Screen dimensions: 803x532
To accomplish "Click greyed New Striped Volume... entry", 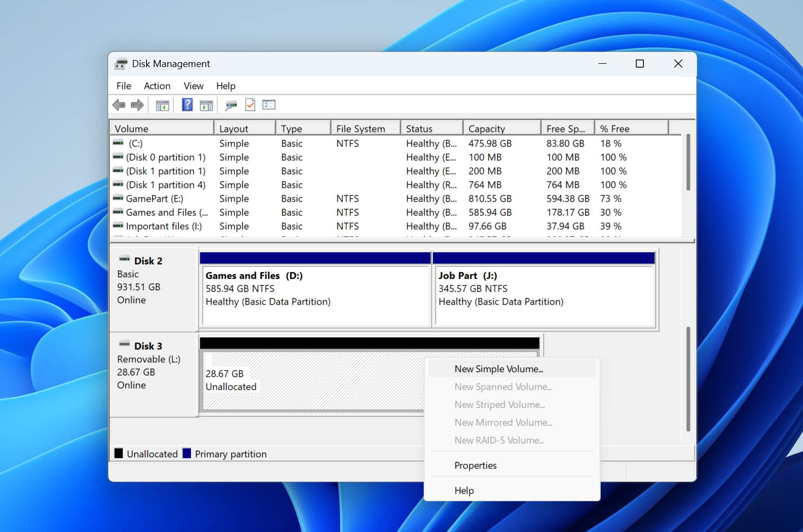I will [512, 404].
